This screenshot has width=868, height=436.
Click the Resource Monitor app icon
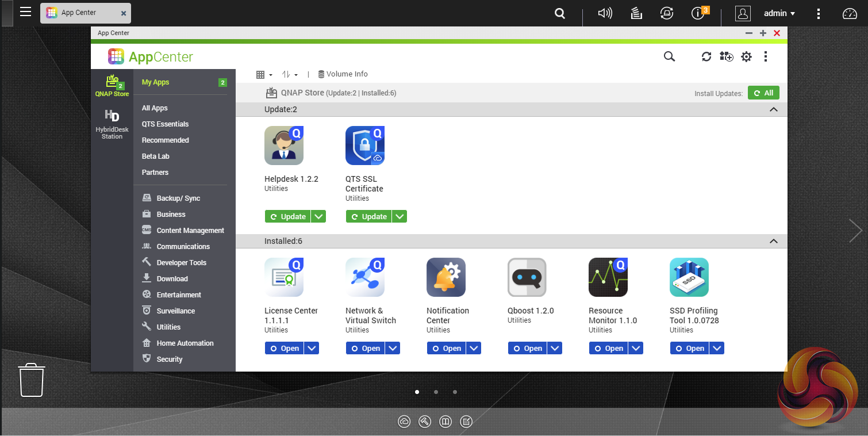coord(608,277)
